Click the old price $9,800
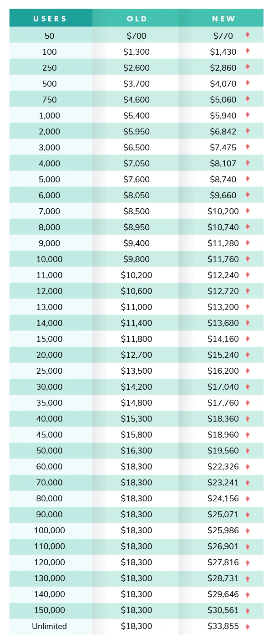The width and height of the screenshot is (273, 644). point(136,259)
